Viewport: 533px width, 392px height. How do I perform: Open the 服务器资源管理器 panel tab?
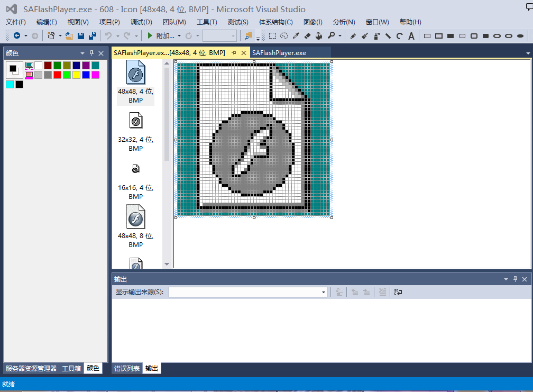pyautogui.click(x=31, y=369)
